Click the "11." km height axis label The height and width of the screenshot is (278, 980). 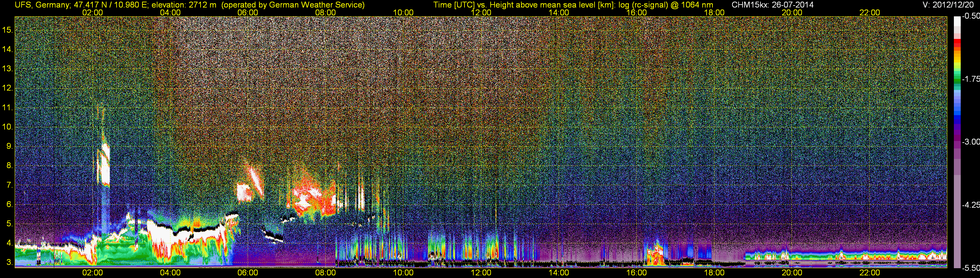(8, 107)
